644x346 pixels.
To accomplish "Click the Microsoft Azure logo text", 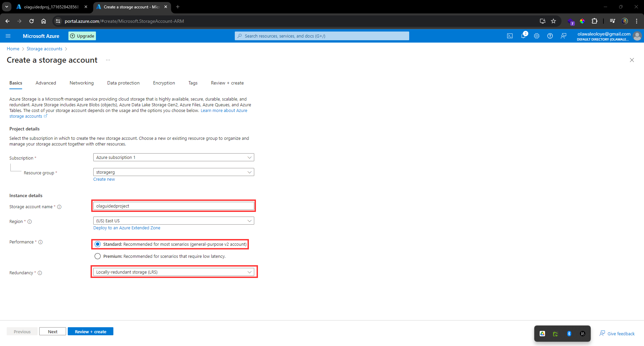I will pyautogui.click(x=41, y=36).
